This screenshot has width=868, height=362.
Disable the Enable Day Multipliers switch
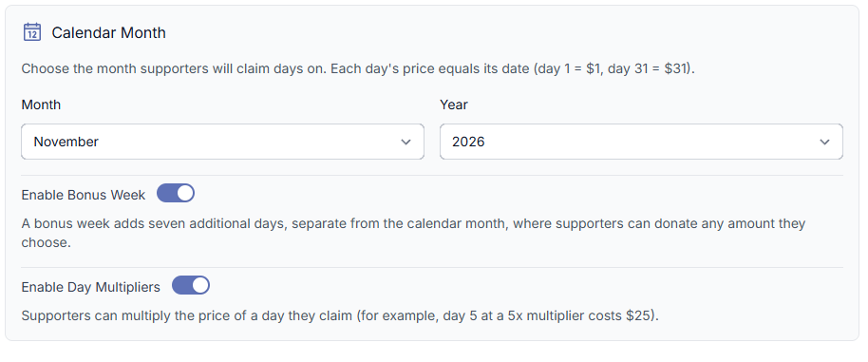(191, 286)
